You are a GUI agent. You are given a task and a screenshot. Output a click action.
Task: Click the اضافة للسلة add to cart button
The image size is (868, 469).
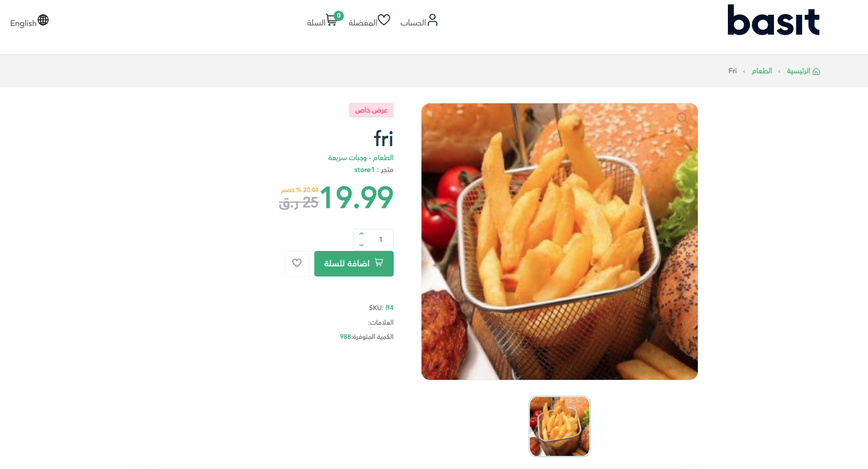coord(354,263)
